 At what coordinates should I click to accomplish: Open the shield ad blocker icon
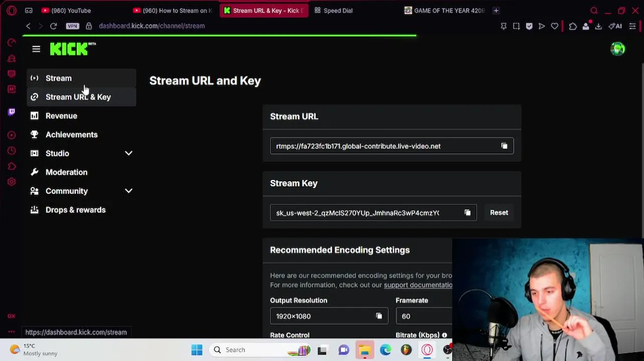[x=529, y=26]
